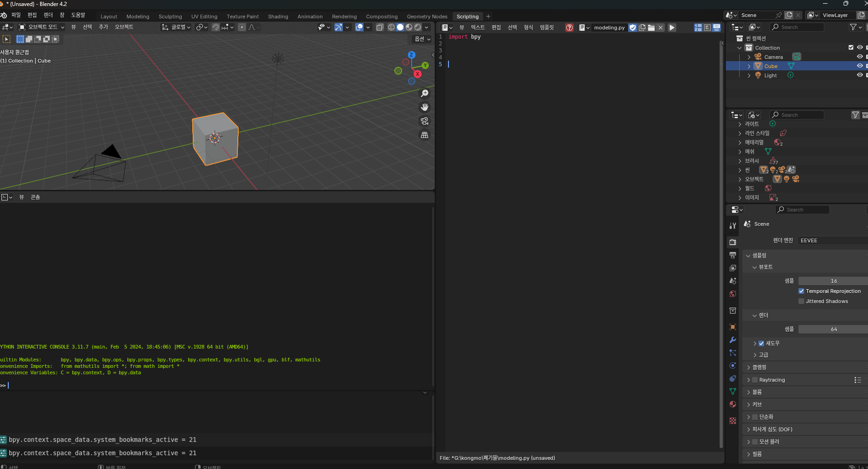Expand the 매테리얼 data block row
The image size is (868, 469).
[740, 143]
